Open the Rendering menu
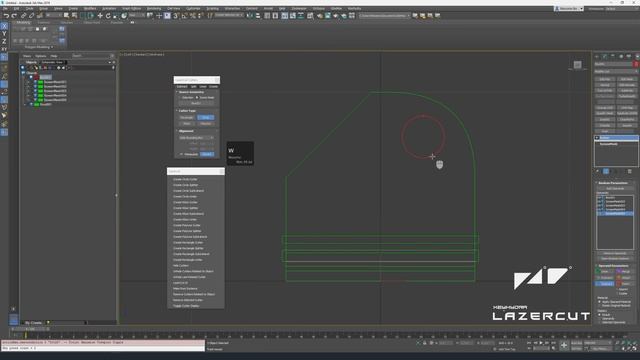The height and width of the screenshot is (360, 640). click(154, 8)
